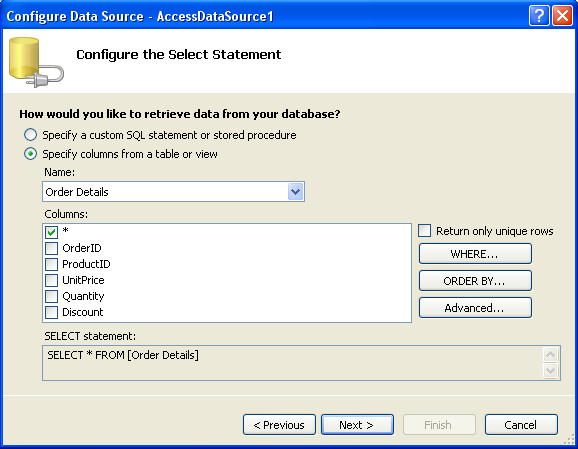Click the Order Details combo box field

(x=173, y=192)
